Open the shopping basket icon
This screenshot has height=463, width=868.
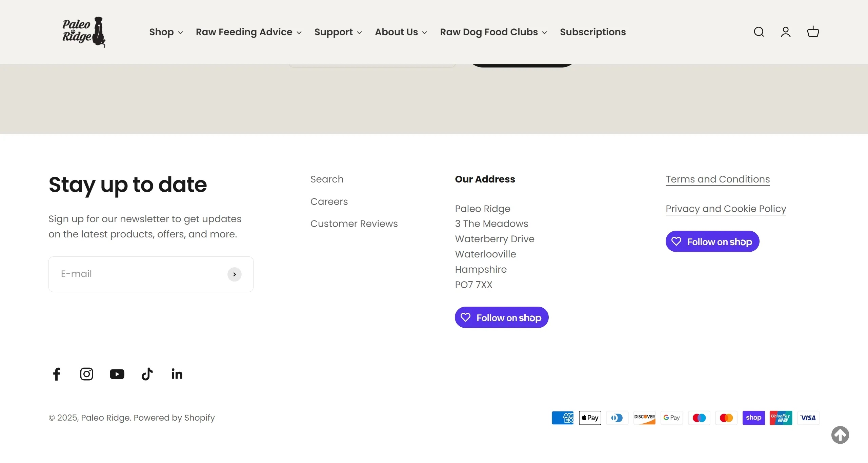click(813, 32)
